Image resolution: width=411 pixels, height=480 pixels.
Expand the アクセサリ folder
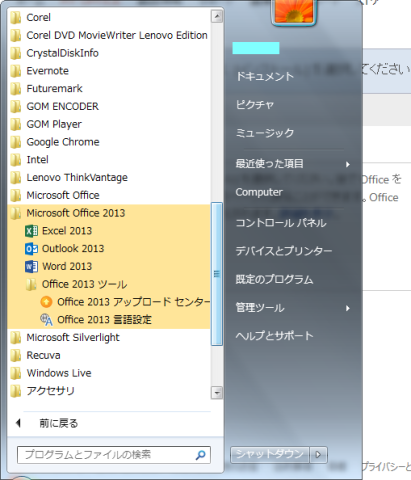(x=109, y=391)
